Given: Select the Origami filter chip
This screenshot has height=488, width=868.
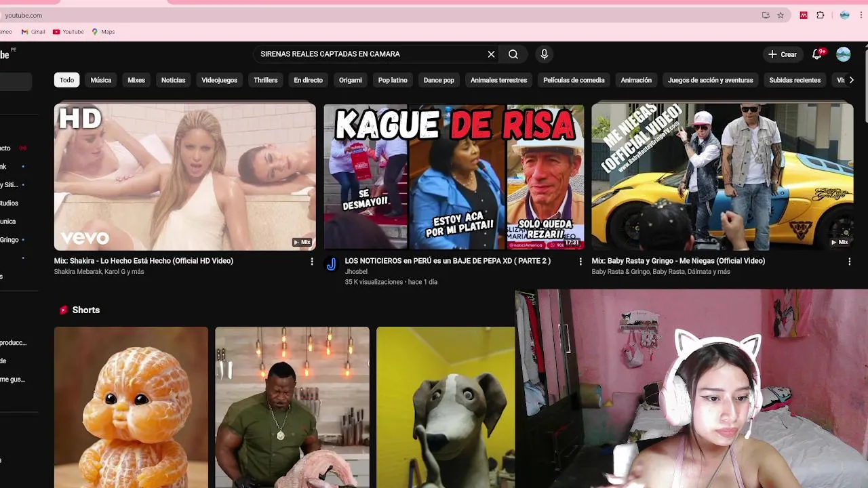Looking at the screenshot, I should 351,80.
